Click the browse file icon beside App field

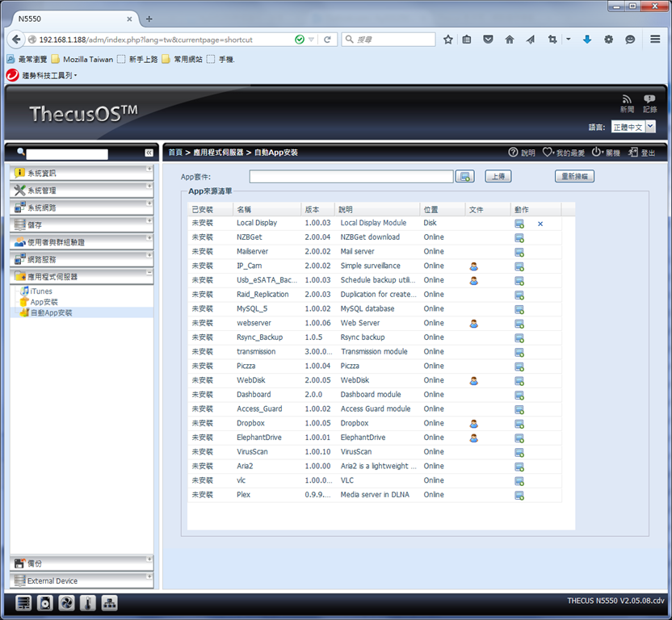tap(464, 176)
